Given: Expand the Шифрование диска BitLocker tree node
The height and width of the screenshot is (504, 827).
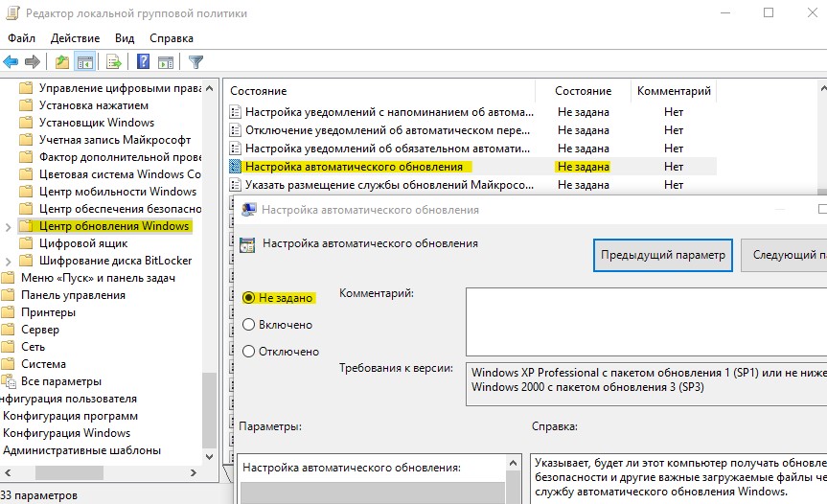Looking at the screenshot, I should [8, 262].
